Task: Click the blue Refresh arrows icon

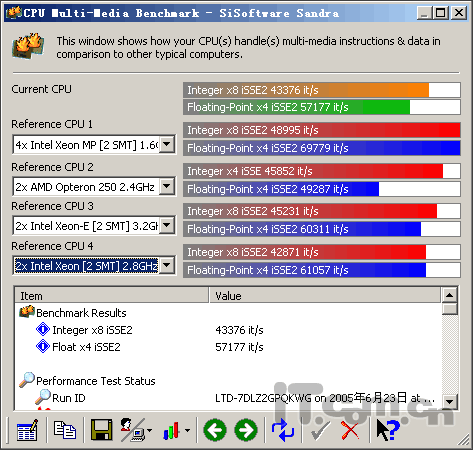Action: 283,430
